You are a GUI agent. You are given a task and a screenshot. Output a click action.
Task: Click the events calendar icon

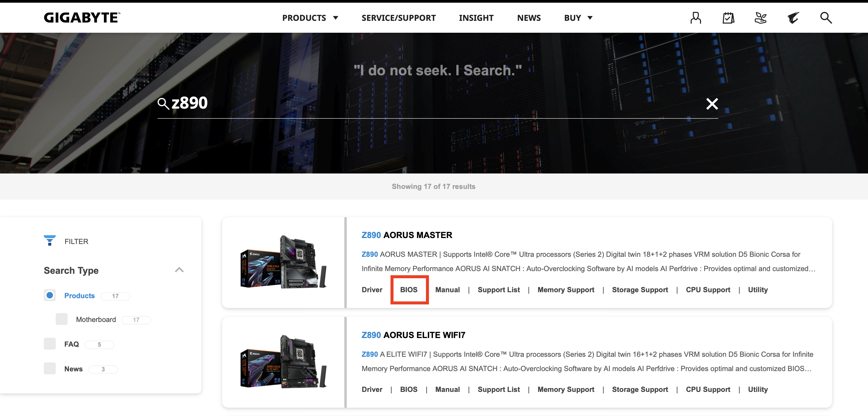click(x=728, y=18)
